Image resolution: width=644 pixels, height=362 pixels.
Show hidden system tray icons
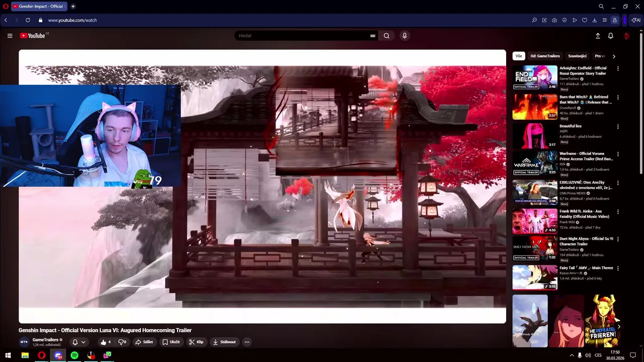[572, 355]
